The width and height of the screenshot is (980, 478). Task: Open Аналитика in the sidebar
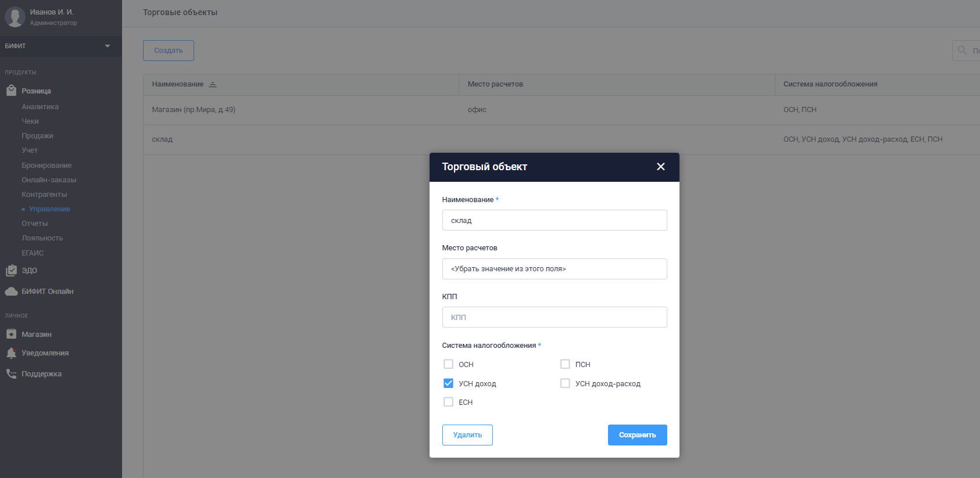pos(40,107)
